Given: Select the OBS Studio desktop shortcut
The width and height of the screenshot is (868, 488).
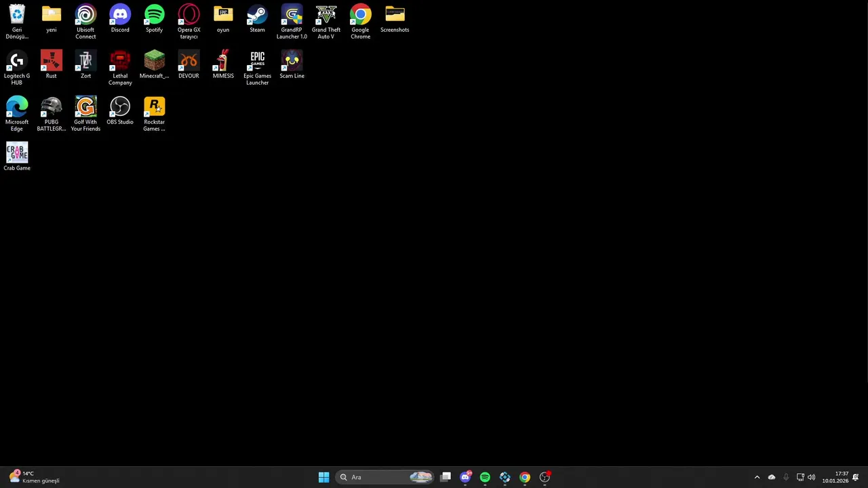Looking at the screenshot, I should point(120,111).
